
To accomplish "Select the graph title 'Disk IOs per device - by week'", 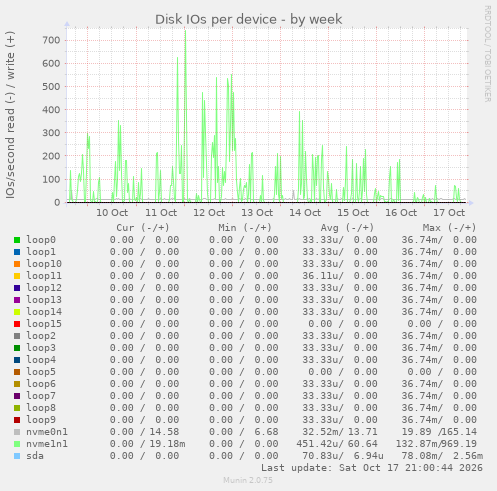I will pyautogui.click(x=248, y=19).
